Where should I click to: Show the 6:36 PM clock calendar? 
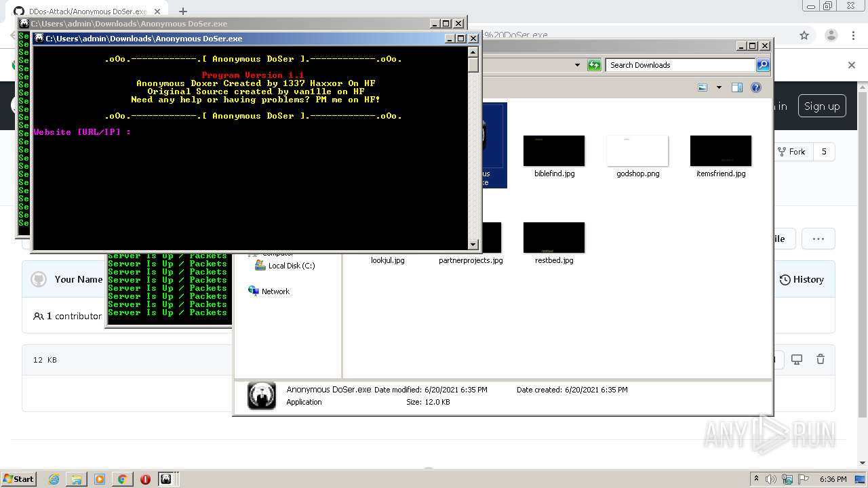pos(833,479)
